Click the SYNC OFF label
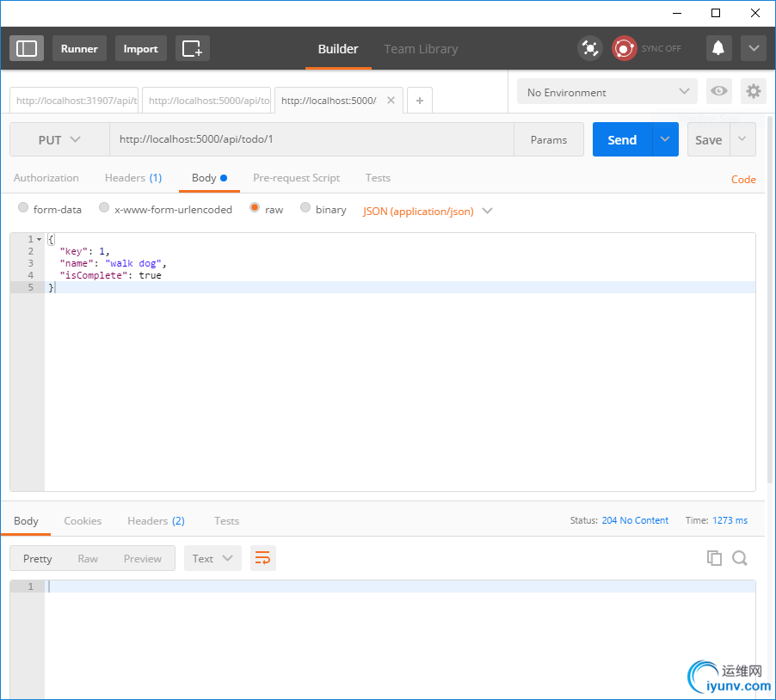Screen dimensions: 776x700 [x=662, y=48]
